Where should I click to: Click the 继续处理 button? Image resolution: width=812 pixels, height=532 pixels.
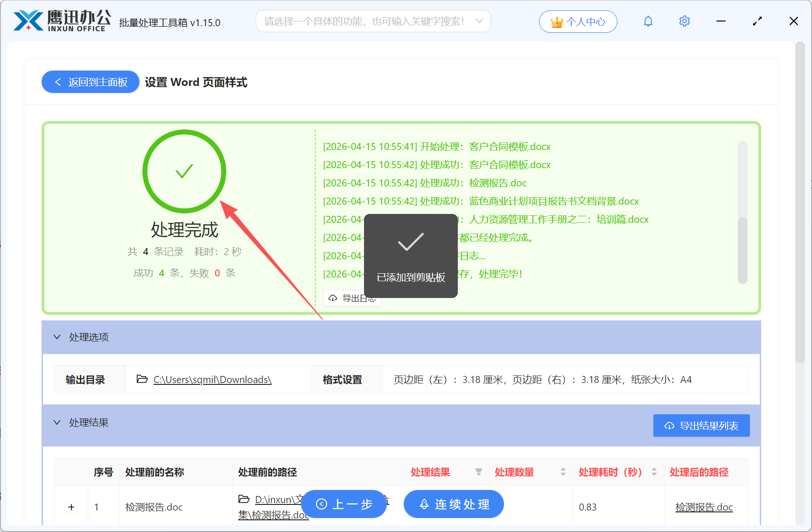(453, 504)
